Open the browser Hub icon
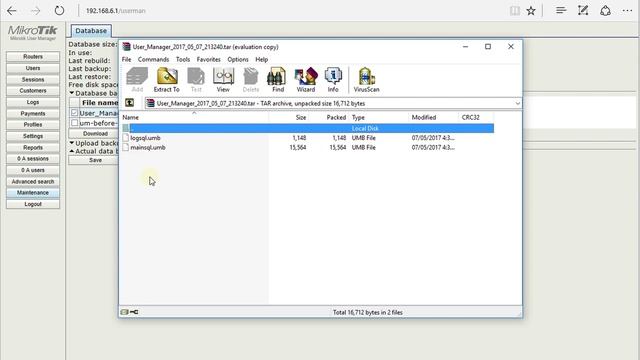640x360 pixels. [561, 11]
